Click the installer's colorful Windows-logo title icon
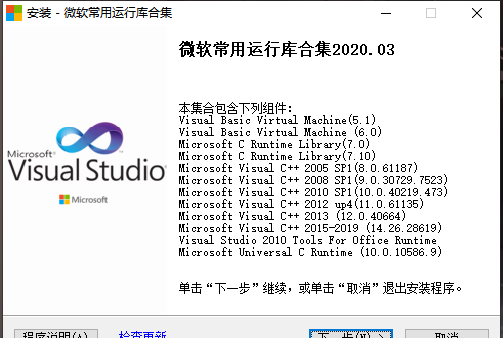The width and height of the screenshot is (503, 361). (x=14, y=13)
